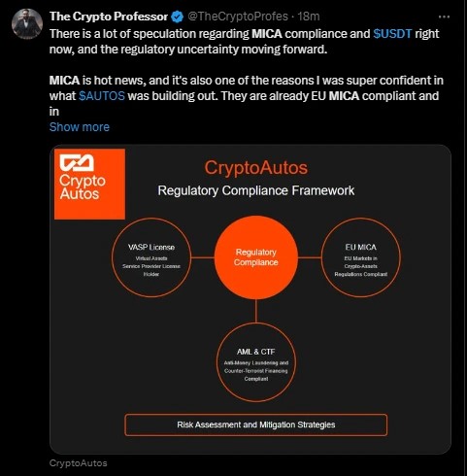This screenshot has height=476, width=467.
Task: Click the VASP License circle
Action: [151, 257]
